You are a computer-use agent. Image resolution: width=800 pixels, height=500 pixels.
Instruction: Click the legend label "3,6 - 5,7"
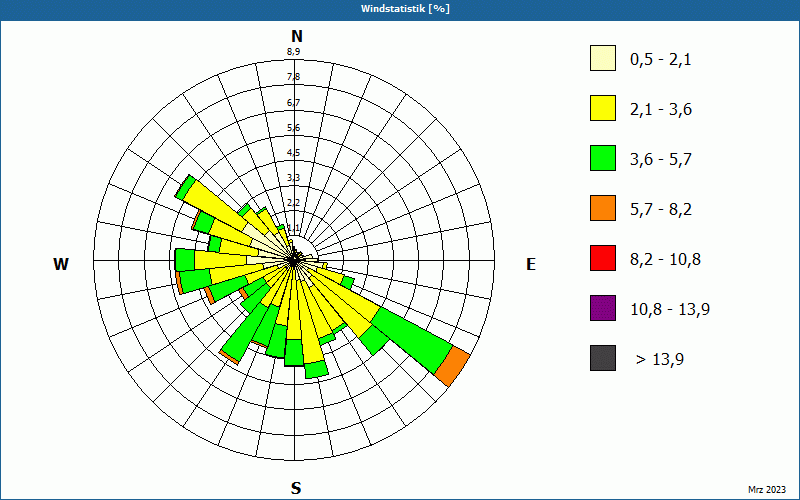pos(661,160)
